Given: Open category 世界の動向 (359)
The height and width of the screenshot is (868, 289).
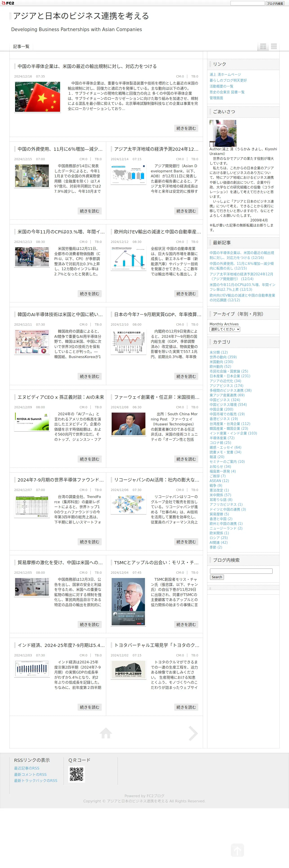Looking at the screenshot, I should pos(223,357).
